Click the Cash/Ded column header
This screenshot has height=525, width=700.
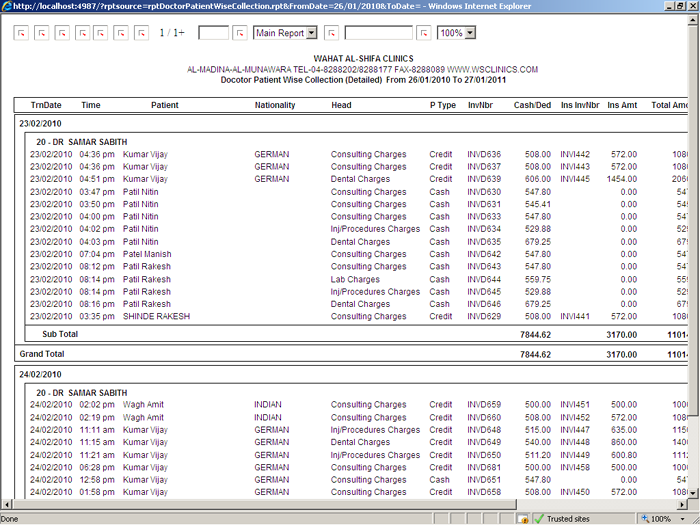(x=532, y=105)
